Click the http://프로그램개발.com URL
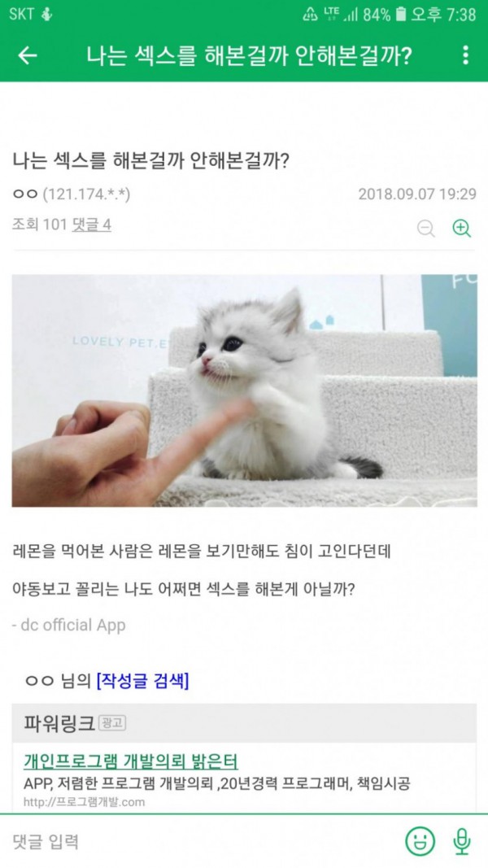Viewport: 488px width, 868px height. point(84,801)
